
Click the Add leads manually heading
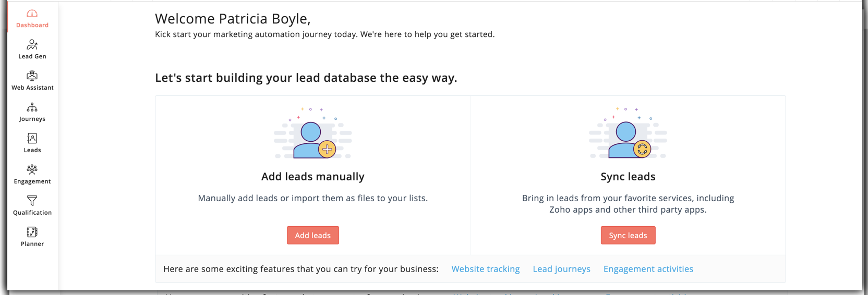click(x=313, y=177)
